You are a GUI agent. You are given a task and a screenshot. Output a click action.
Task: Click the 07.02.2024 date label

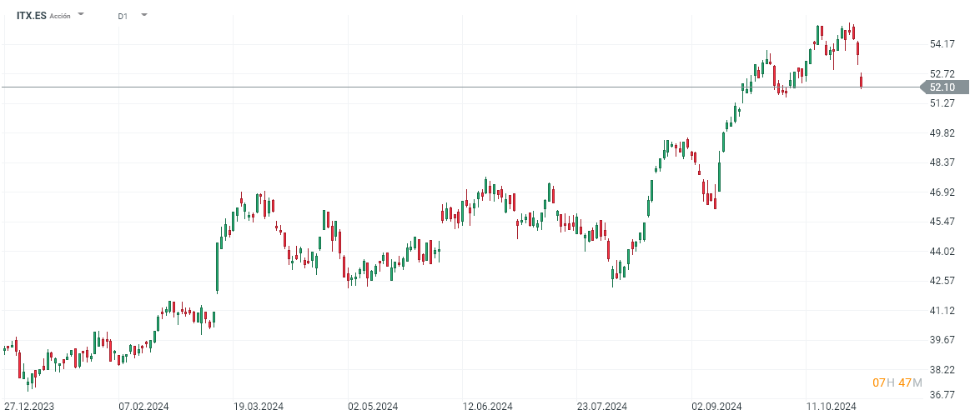(x=143, y=407)
